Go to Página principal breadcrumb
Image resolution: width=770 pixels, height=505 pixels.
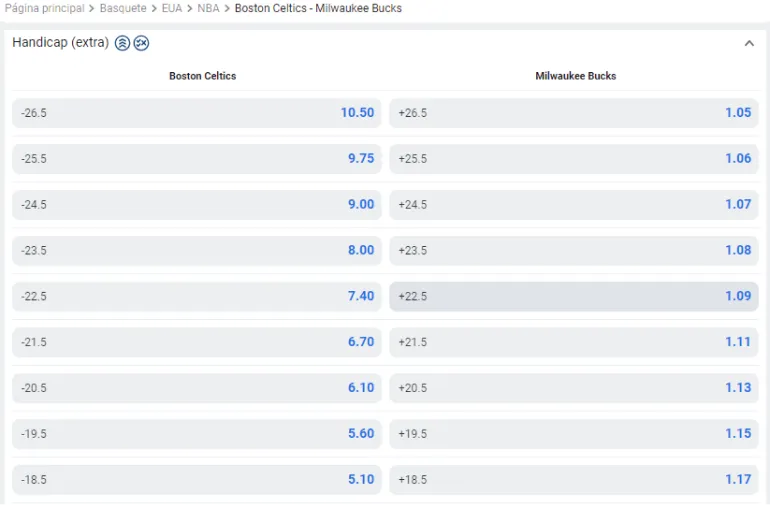coord(44,8)
